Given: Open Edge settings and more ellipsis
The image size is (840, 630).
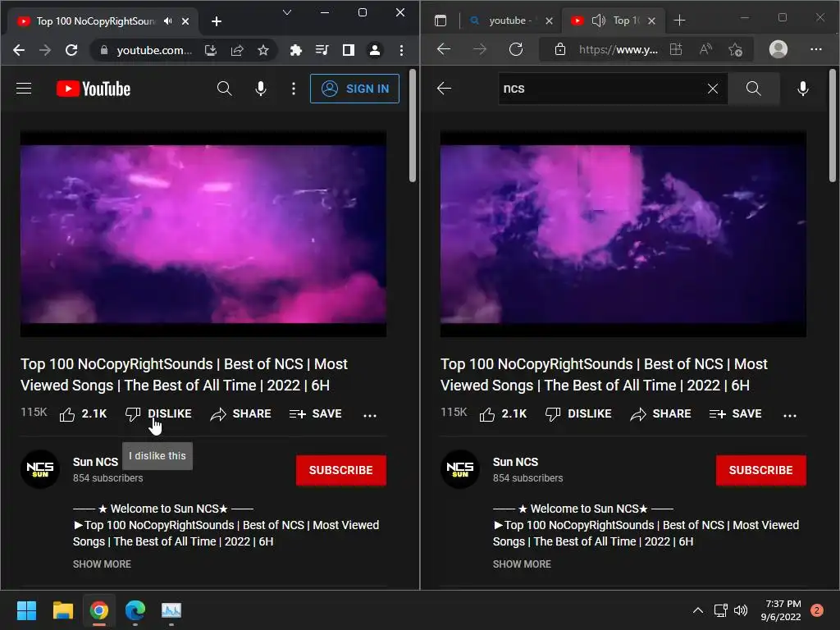Looking at the screenshot, I should [x=816, y=49].
